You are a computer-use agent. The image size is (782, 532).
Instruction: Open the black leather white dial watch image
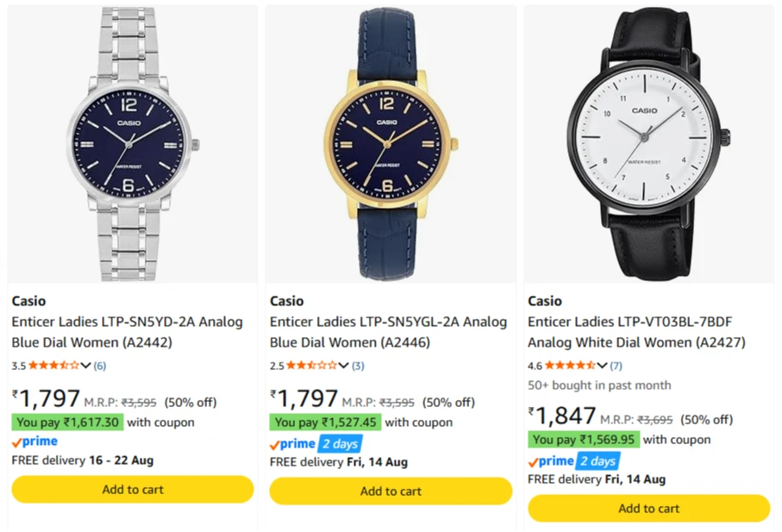pyautogui.click(x=649, y=144)
